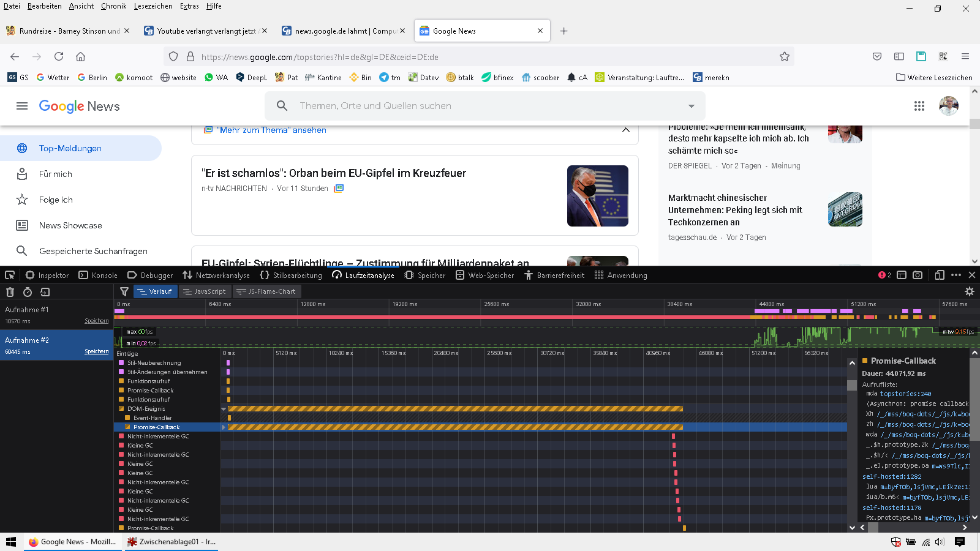Open full coverage icon next to Vor 11 Stunden

339,189
